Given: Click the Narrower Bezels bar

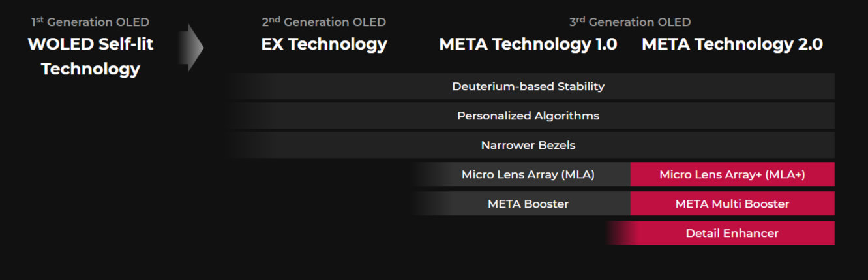Looking at the screenshot, I should coord(528,145).
